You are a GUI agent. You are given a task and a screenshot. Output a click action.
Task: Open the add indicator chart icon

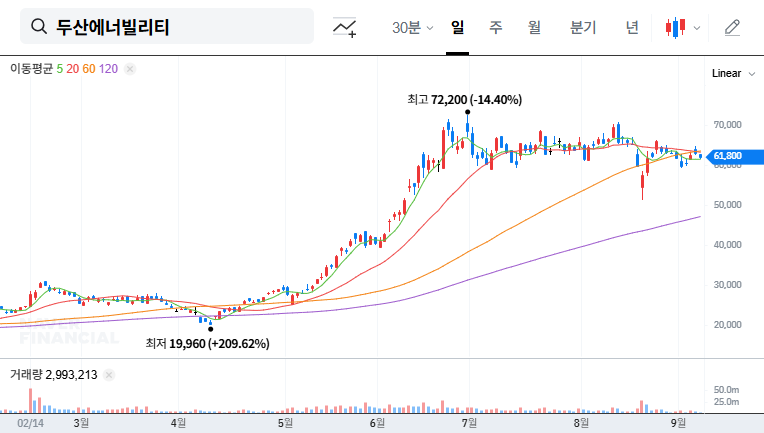pos(344,27)
